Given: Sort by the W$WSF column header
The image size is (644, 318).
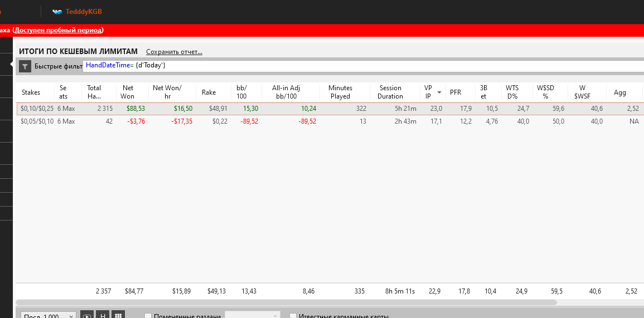Looking at the screenshot, I should (583, 92).
